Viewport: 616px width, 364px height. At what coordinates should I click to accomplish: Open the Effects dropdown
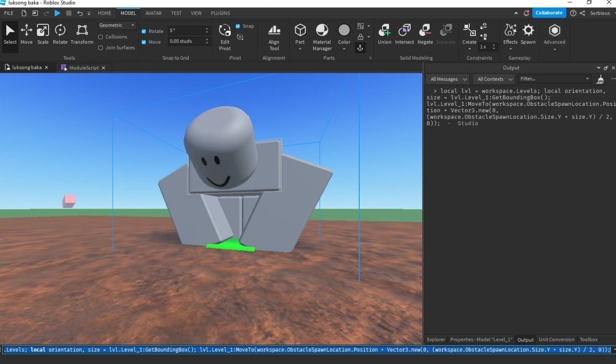tap(510, 49)
